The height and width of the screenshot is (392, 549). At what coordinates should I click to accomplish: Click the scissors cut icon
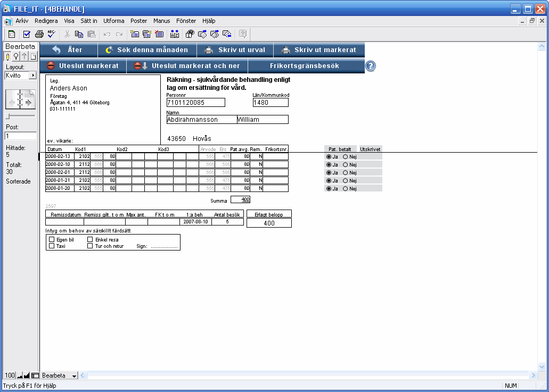point(67,34)
